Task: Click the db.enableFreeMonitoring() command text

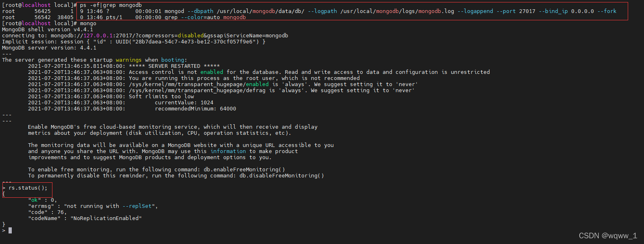Action: [244, 170]
